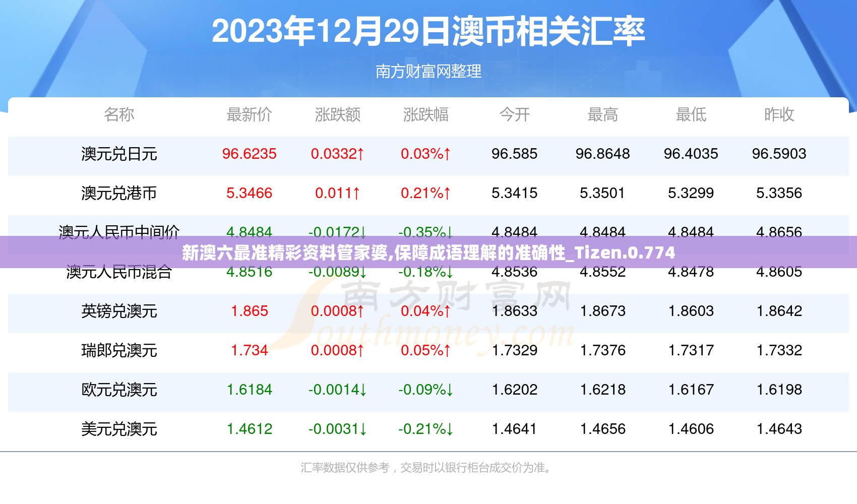The image size is (857, 504).
Task: Click the previous close 1.4643
Action: (779, 429)
